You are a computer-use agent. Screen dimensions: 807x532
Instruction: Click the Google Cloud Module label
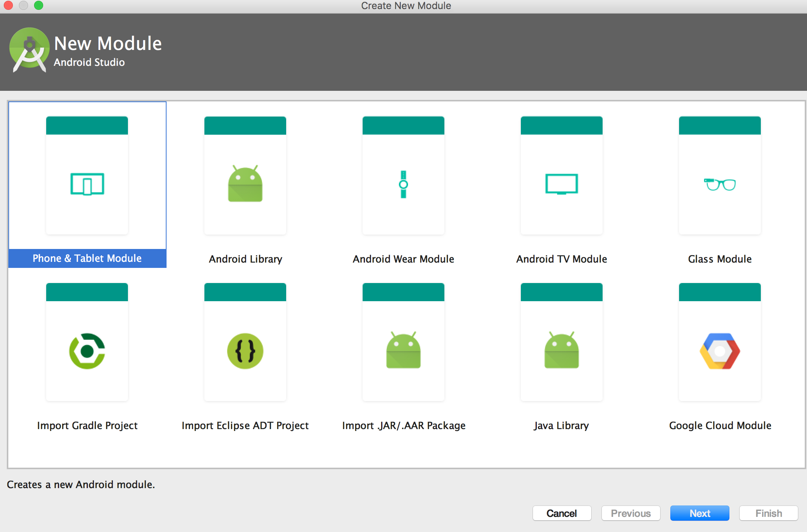pos(720,426)
